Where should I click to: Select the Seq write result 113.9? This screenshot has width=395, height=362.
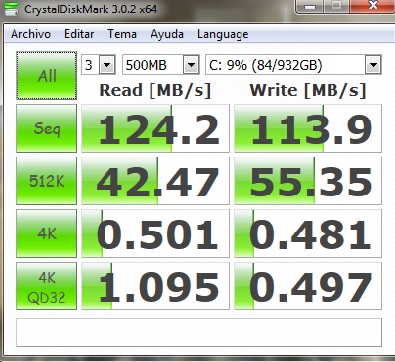(308, 128)
